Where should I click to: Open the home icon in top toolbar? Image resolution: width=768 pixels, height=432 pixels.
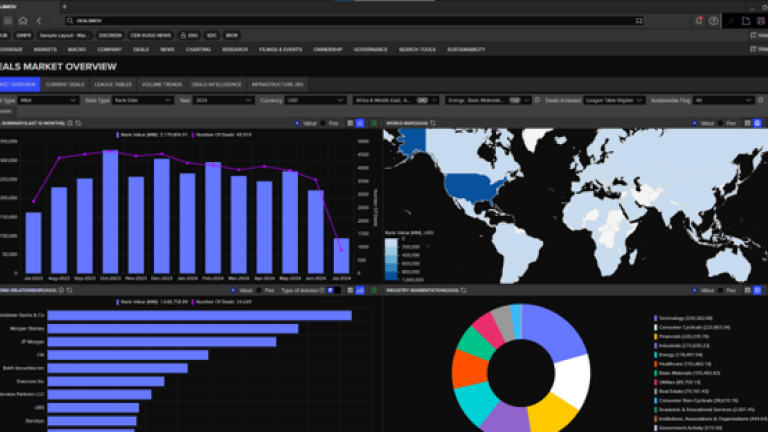click(23, 20)
